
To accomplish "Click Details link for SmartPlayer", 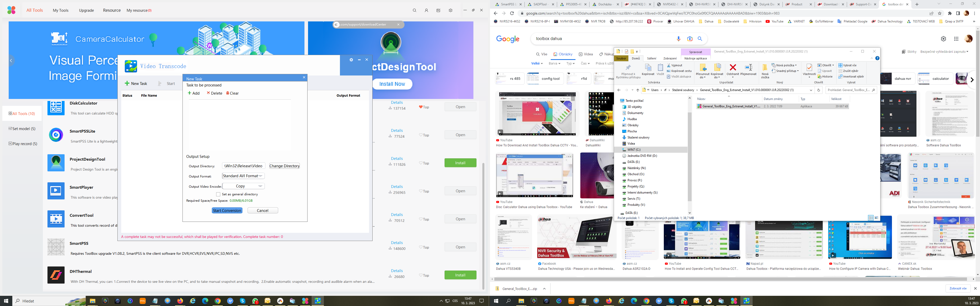I will click(x=396, y=187).
